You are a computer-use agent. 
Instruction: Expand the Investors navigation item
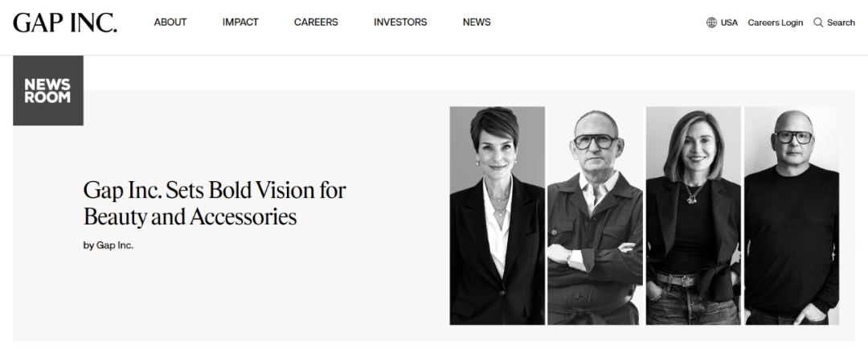(400, 23)
